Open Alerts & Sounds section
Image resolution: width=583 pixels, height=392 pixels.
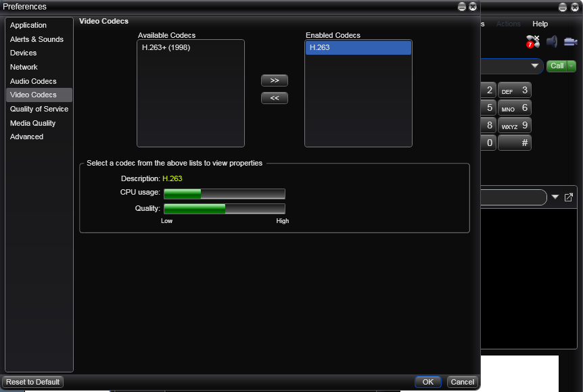point(39,39)
